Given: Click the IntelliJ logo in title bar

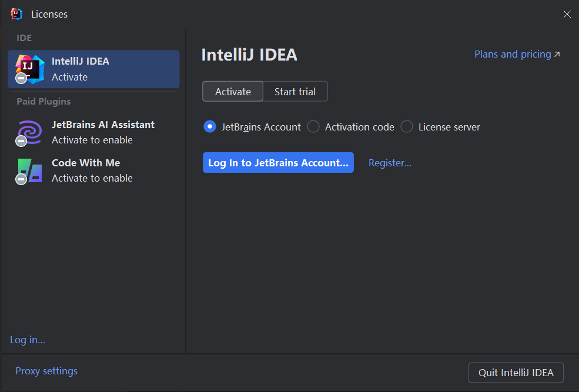Looking at the screenshot, I should 16,14.
